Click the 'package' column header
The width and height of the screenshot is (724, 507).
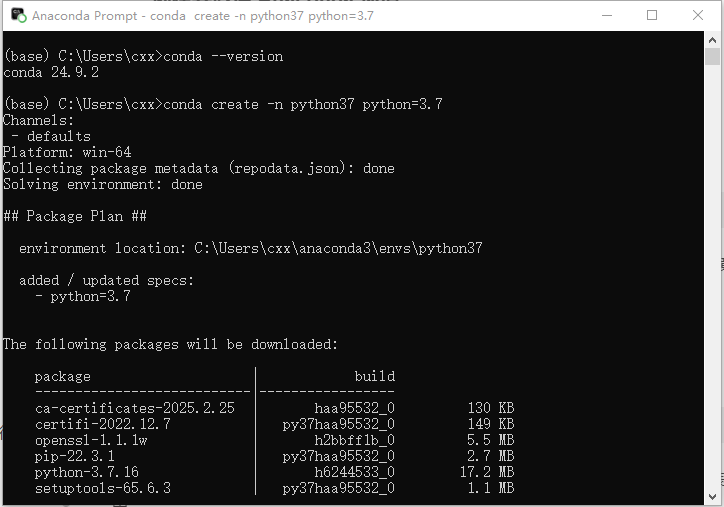63,377
